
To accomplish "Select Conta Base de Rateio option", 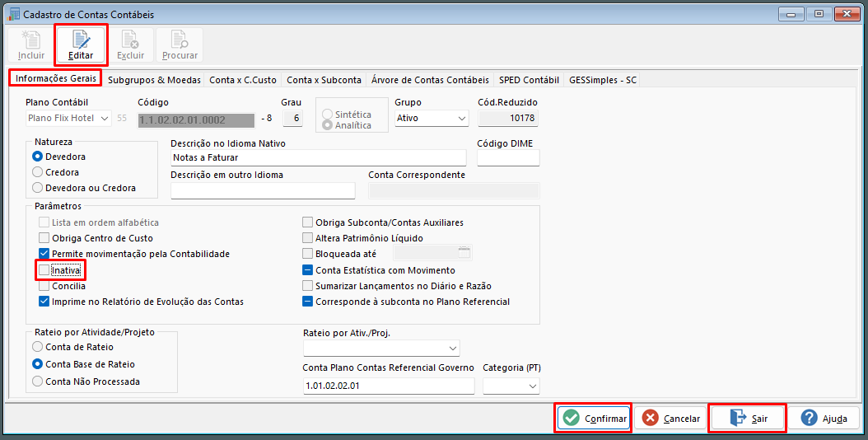I will coord(38,364).
